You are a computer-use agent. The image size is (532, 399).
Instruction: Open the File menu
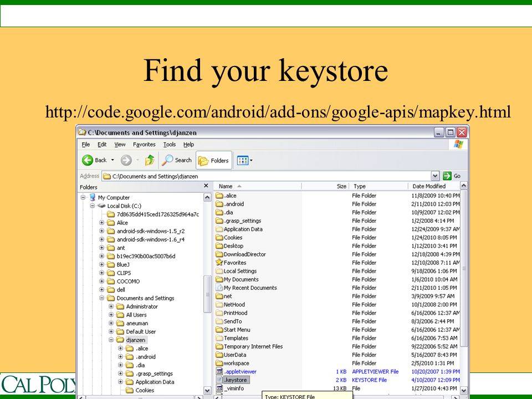[x=86, y=144]
